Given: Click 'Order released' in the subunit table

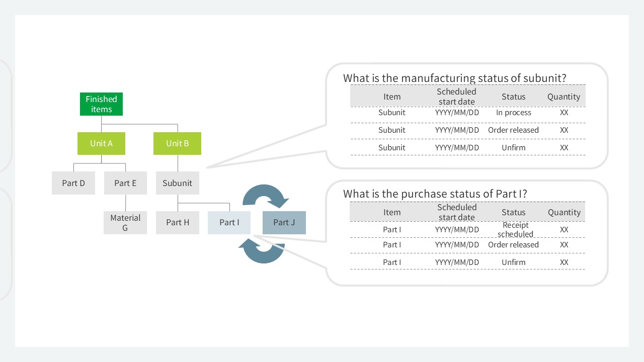Looking at the screenshot, I should 513,130.
